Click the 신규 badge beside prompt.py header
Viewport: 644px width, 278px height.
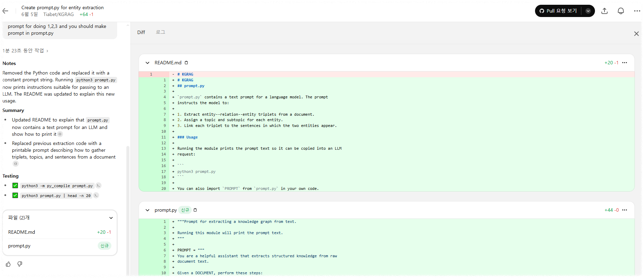[x=185, y=210]
